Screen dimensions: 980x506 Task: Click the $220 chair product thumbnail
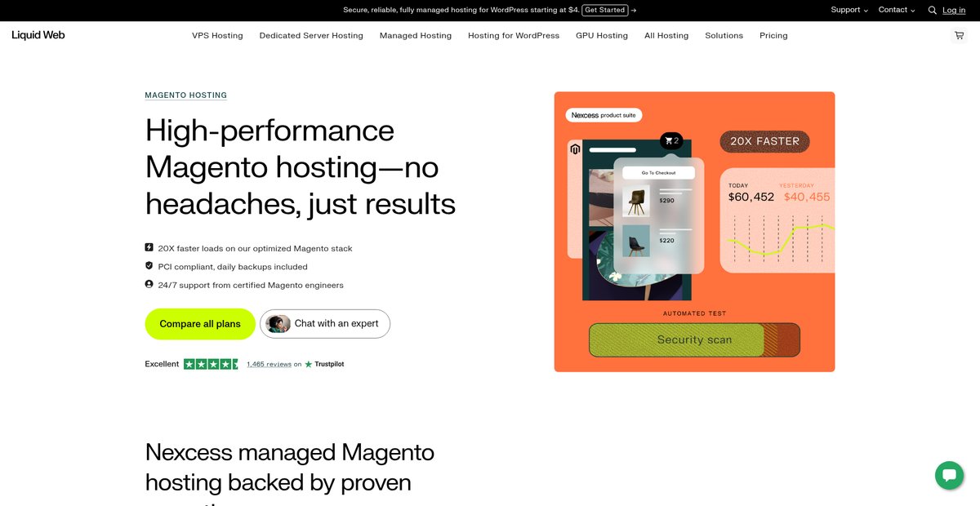coord(636,241)
